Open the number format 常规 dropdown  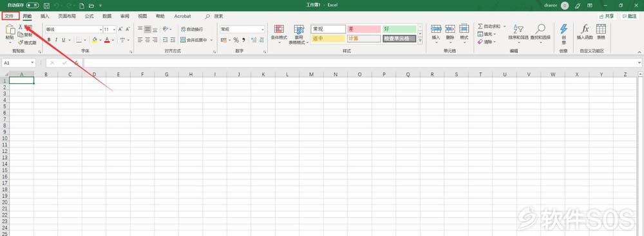(263, 29)
